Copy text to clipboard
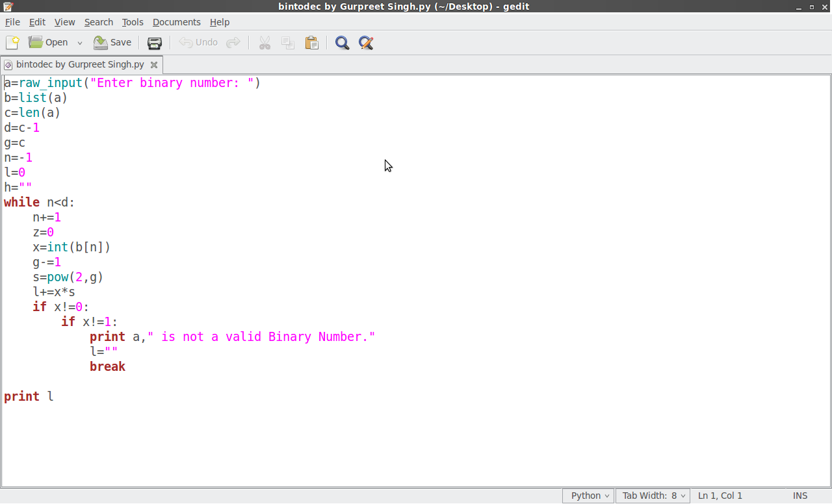832x504 pixels. pos(288,42)
